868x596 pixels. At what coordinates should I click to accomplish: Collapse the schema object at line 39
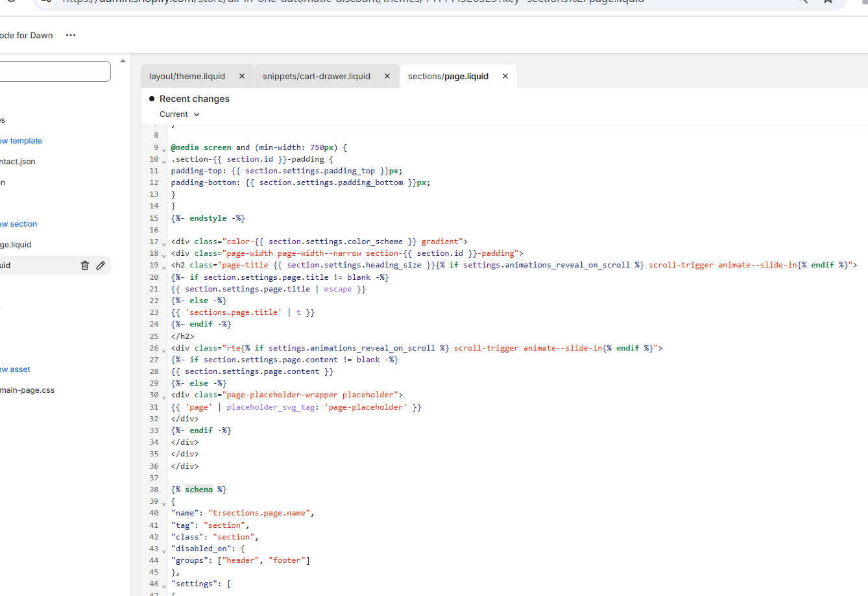(x=163, y=503)
